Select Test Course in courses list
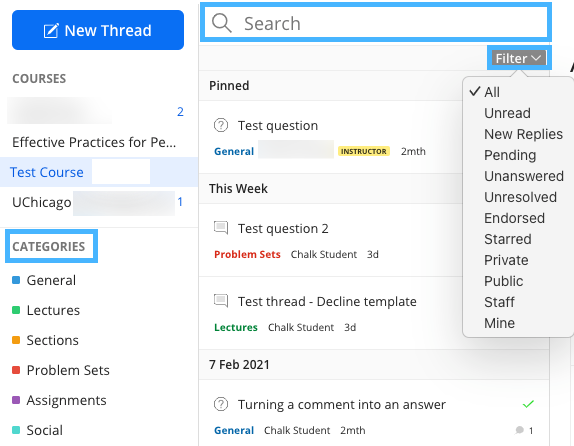The width and height of the screenshot is (574, 446). [x=47, y=172]
